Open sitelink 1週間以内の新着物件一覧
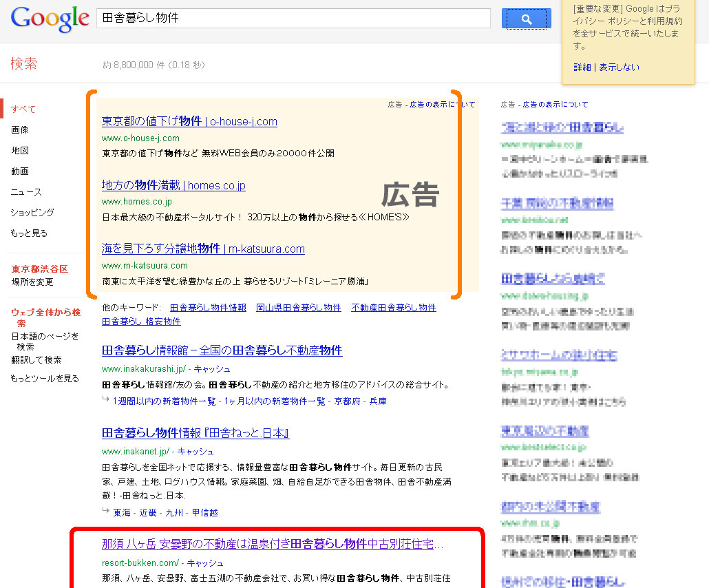Image resolution: width=709 pixels, height=588 pixels. click(x=164, y=401)
